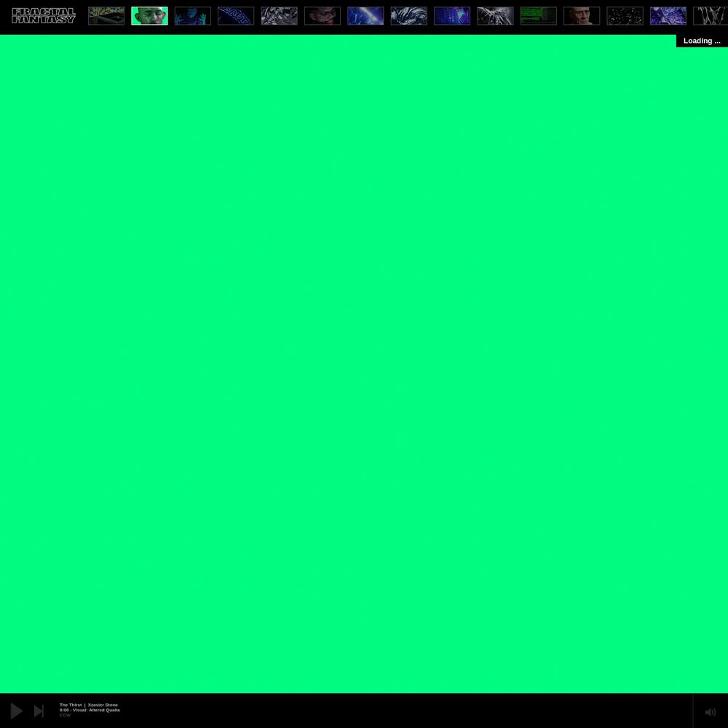Open the blue-purple fractal pattern thumbnail

[x=668, y=16]
